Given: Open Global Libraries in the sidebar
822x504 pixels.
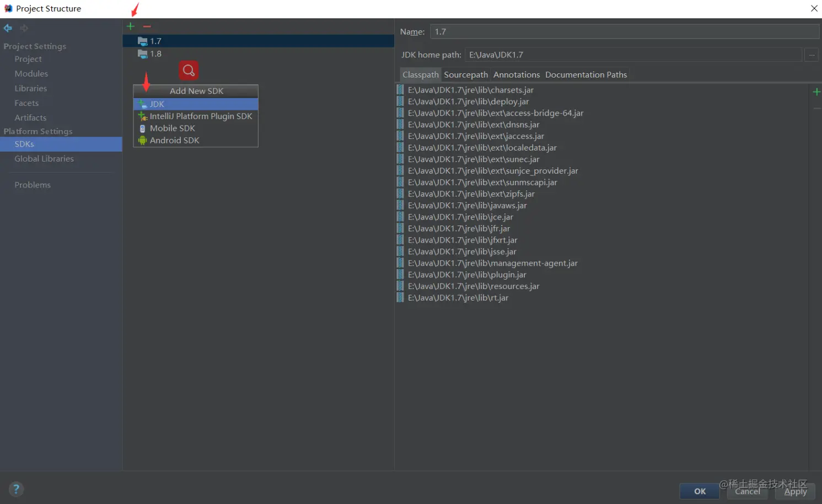Looking at the screenshot, I should pyautogui.click(x=44, y=159).
